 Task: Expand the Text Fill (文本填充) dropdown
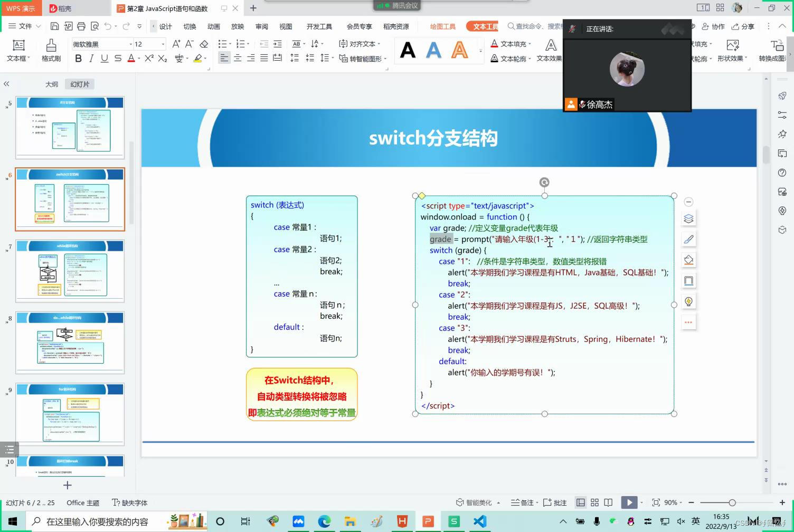click(530, 44)
